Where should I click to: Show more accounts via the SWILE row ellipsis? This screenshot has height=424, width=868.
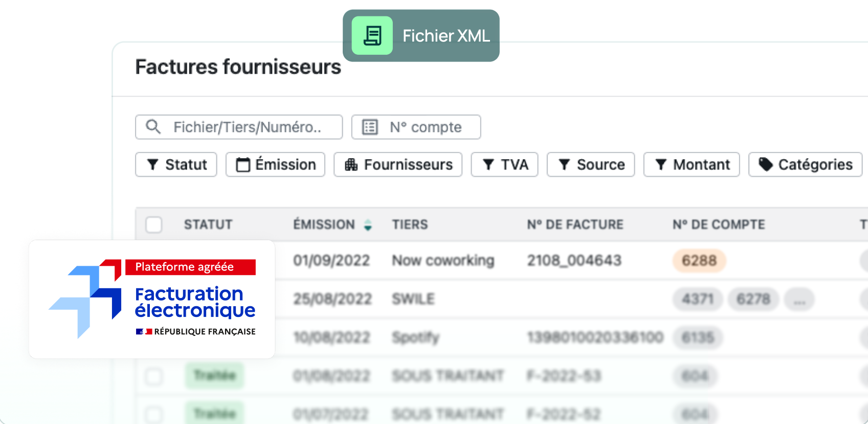pyautogui.click(x=799, y=299)
